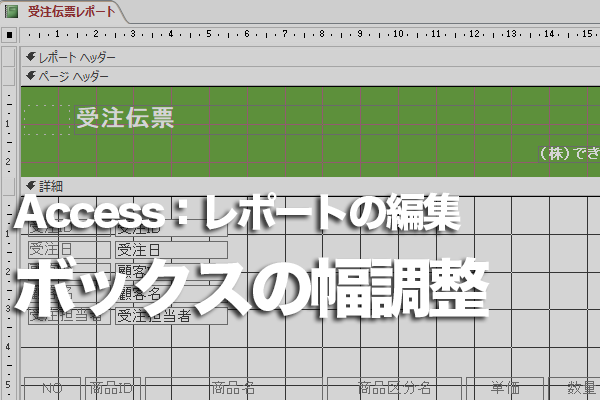Select the 商品ID column header label

point(112,389)
